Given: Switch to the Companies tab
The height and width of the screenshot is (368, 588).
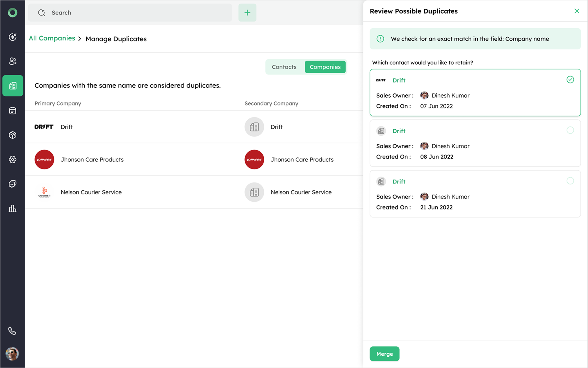Looking at the screenshot, I should point(325,67).
